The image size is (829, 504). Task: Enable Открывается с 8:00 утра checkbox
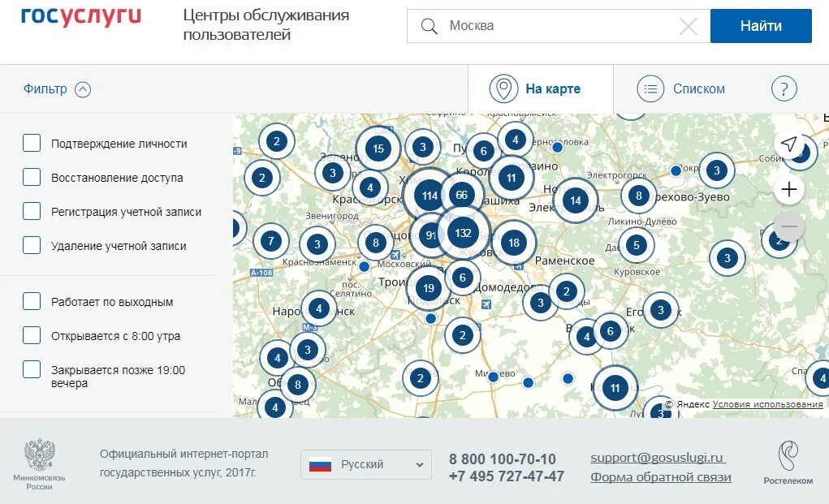[32, 335]
